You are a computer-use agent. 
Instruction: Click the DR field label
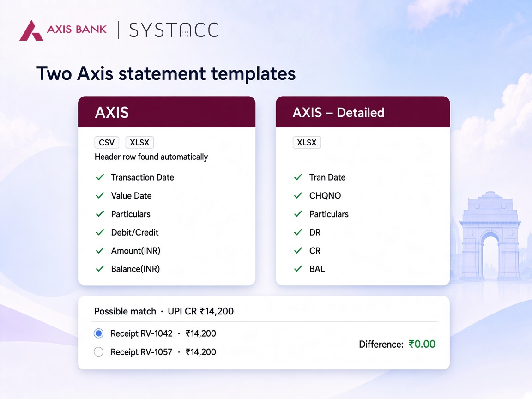click(315, 232)
